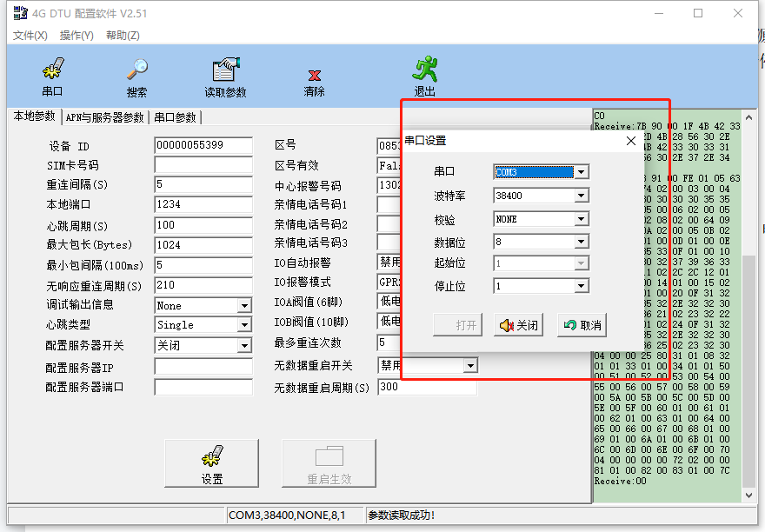Click the 清除 red X clear icon

click(314, 75)
